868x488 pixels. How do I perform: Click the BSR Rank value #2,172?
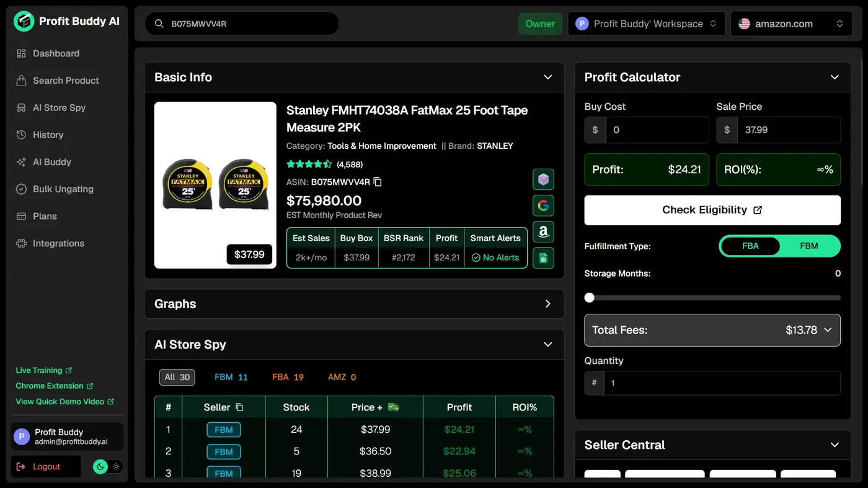[404, 257]
